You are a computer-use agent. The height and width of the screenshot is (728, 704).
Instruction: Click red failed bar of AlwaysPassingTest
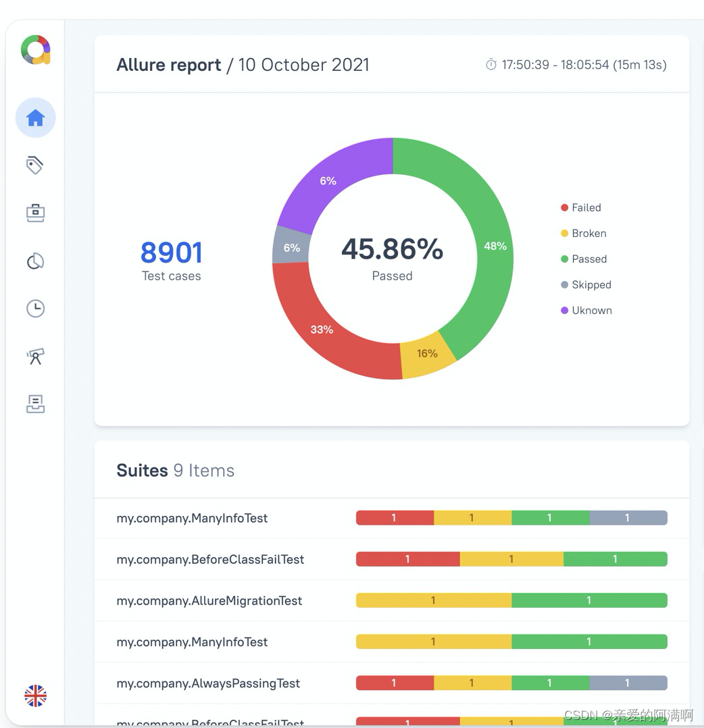(x=395, y=683)
